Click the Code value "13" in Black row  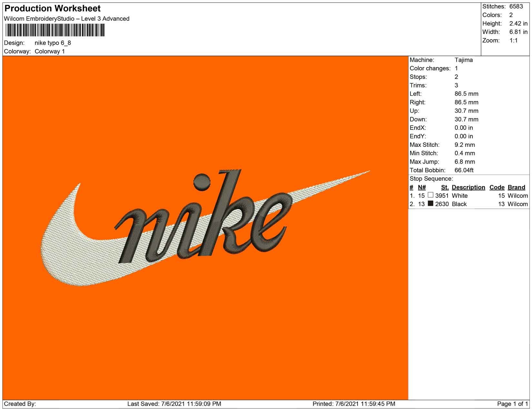[501, 204]
